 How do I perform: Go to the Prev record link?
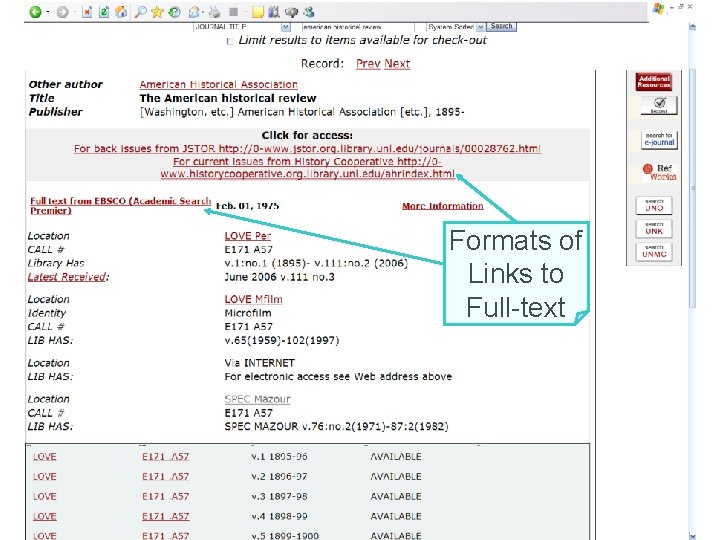point(368,63)
